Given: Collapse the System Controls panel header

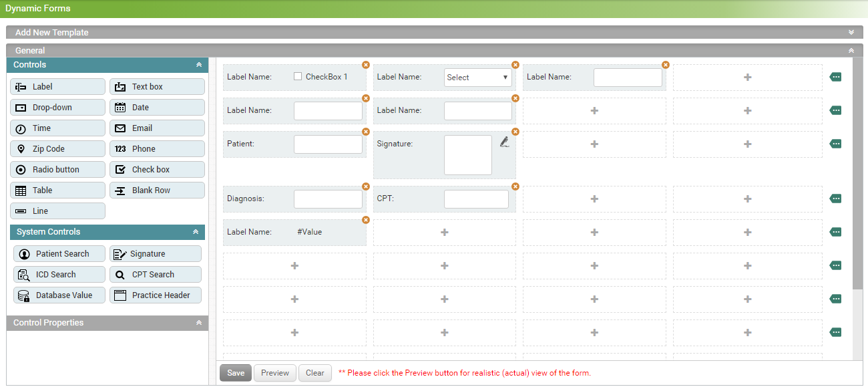Looking at the screenshot, I should coord(196,232).
